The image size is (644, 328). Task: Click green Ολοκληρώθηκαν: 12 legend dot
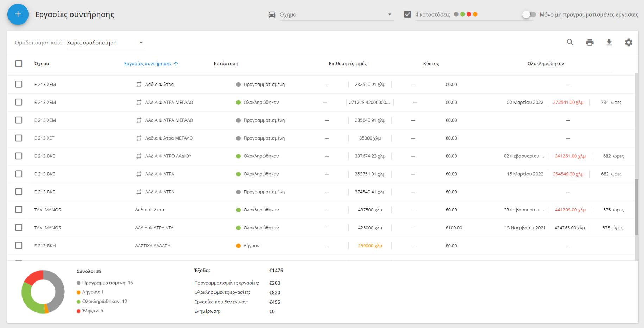[78, 302]
